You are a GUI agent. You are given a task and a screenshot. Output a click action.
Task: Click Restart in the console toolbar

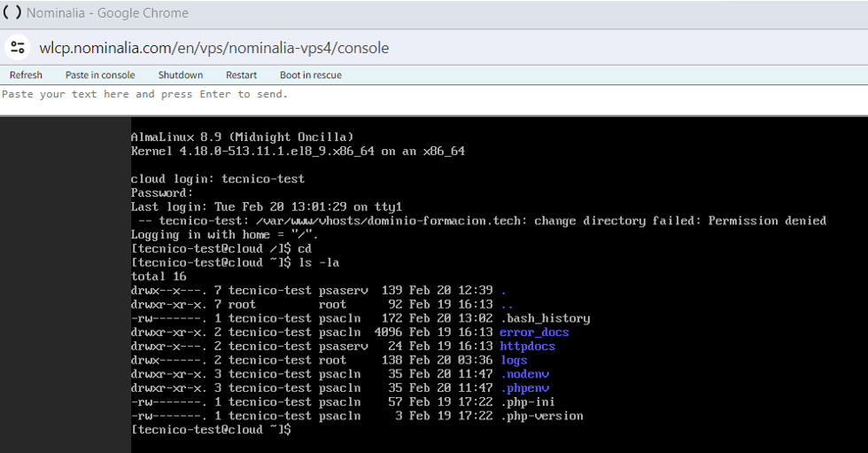241,75
